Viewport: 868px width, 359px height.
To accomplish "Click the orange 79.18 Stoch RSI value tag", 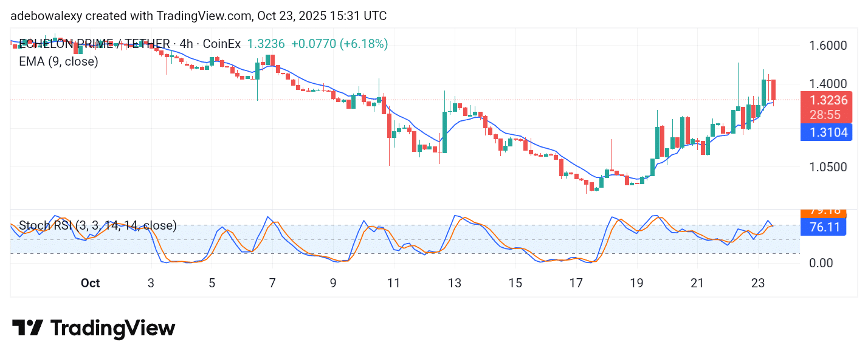I will point(825,212).
